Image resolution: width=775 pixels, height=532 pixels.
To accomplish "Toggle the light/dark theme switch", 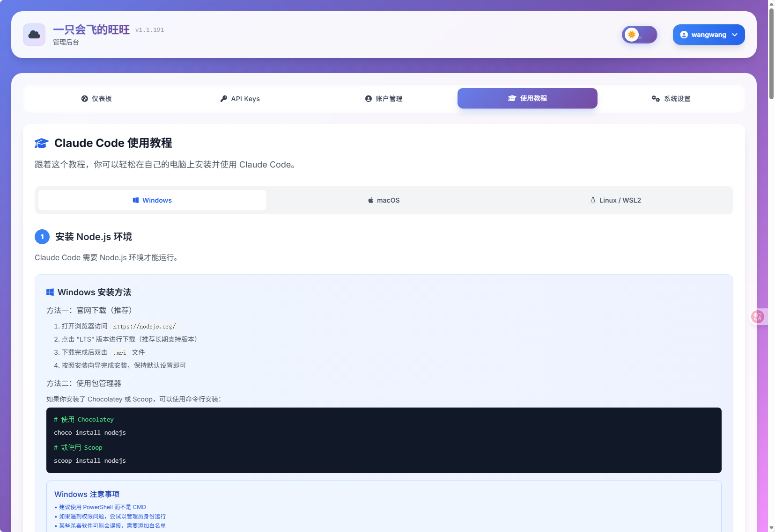I will 639,35.
